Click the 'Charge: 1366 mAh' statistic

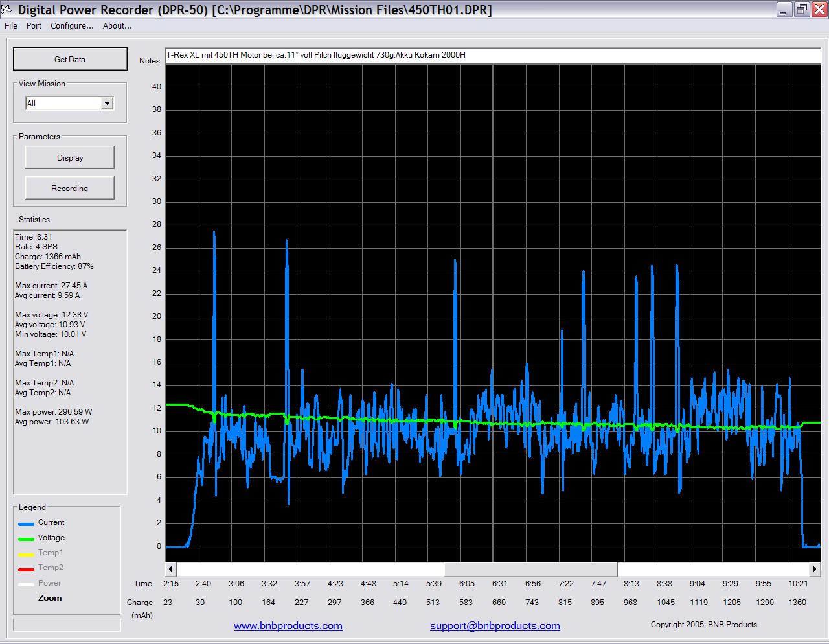click(48, 257)
